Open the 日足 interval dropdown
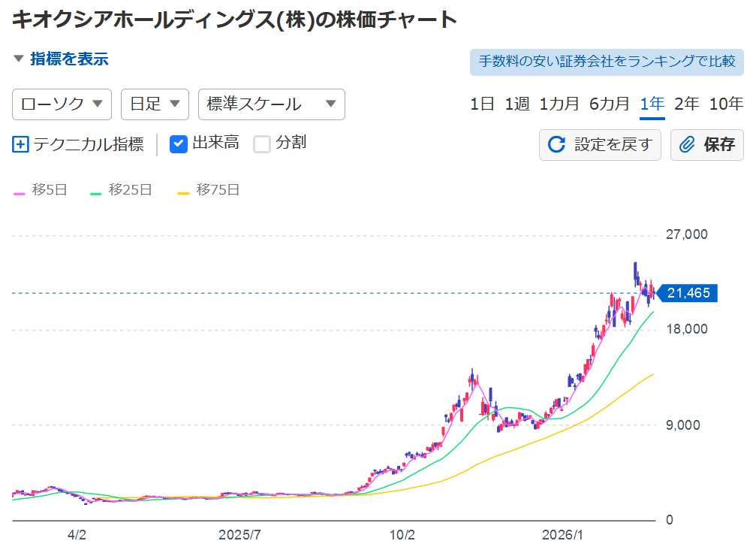Screen dimensions: 756x559 point(155,104)
